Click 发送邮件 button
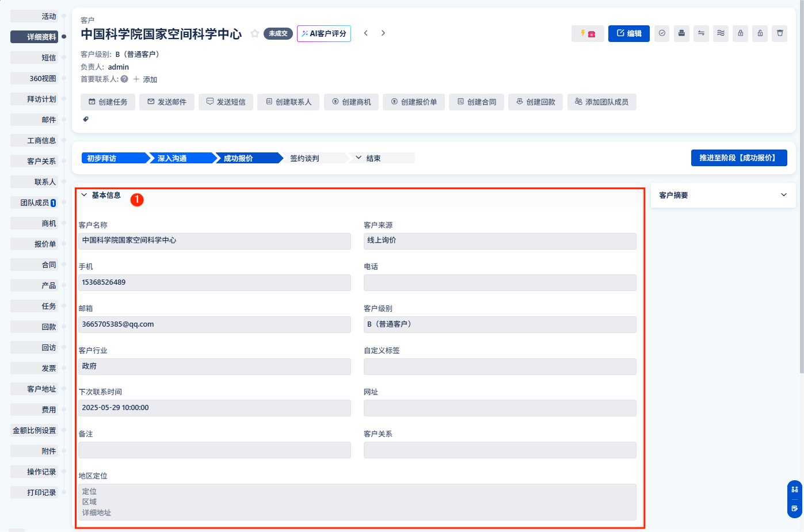Screen dimensions: 804x532 tap(167, 102)
